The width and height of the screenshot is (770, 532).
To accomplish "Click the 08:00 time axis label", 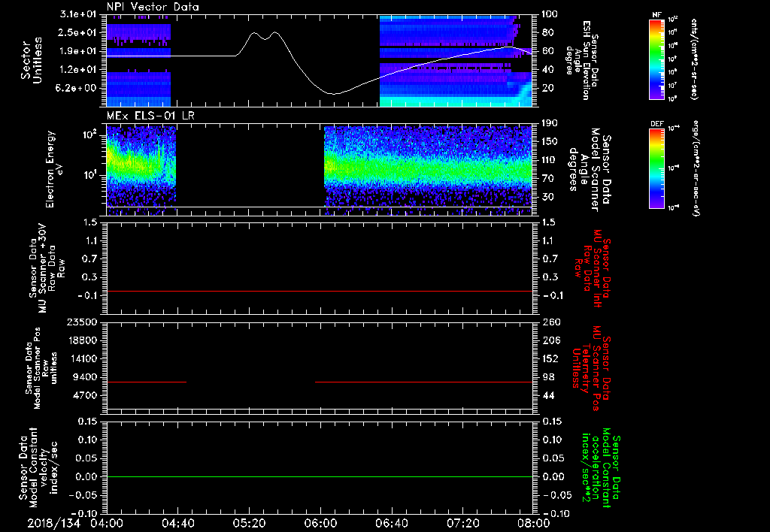I will coord(534,523).
